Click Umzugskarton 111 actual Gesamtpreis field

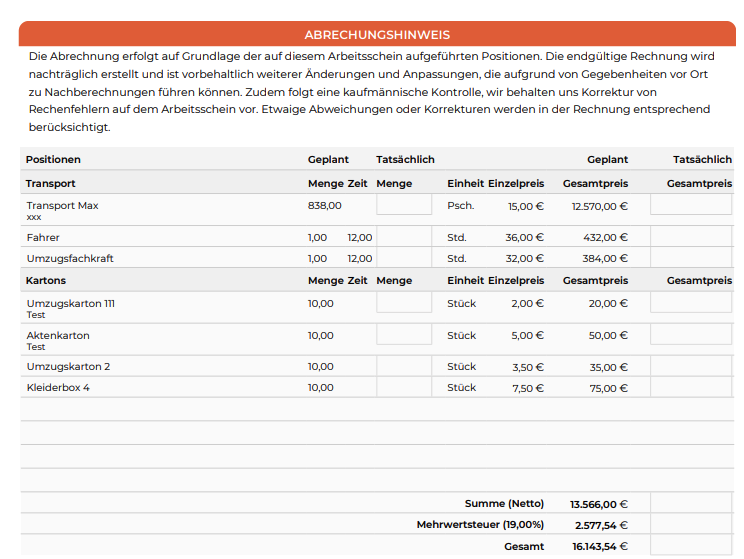(691, 302)
